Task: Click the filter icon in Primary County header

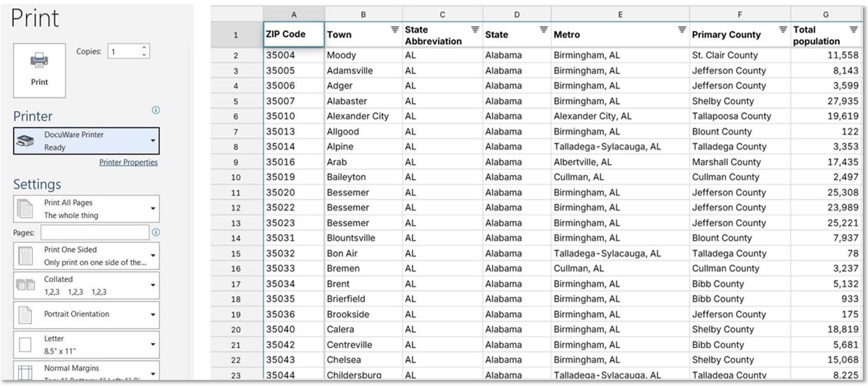Action: tap(783, 29)
